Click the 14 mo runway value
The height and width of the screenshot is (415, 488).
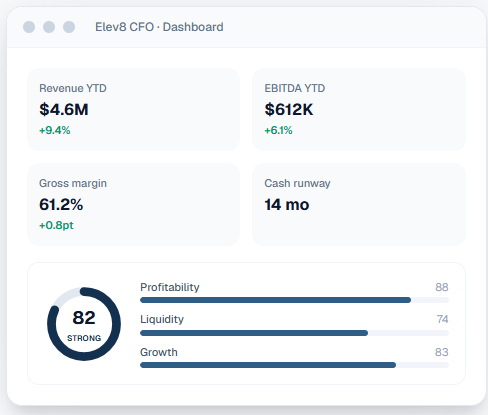click(x=287, y=205)
